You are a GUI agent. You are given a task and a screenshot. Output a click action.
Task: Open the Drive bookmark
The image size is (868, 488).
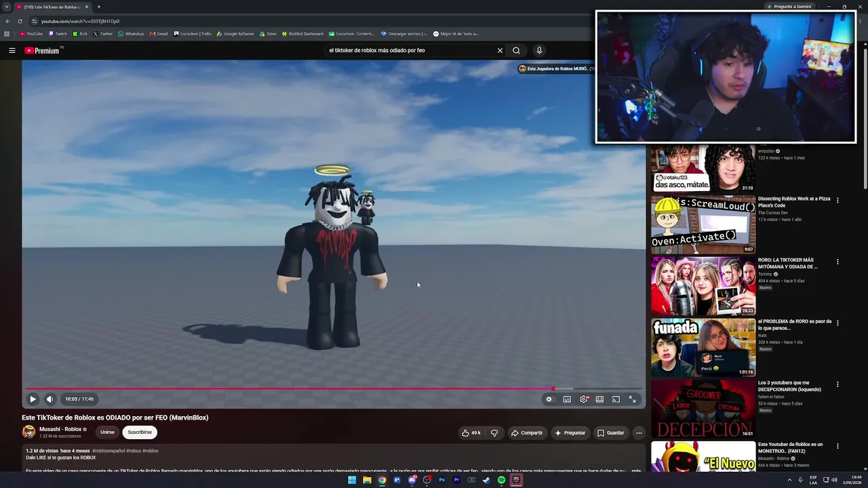click(268, 34)
